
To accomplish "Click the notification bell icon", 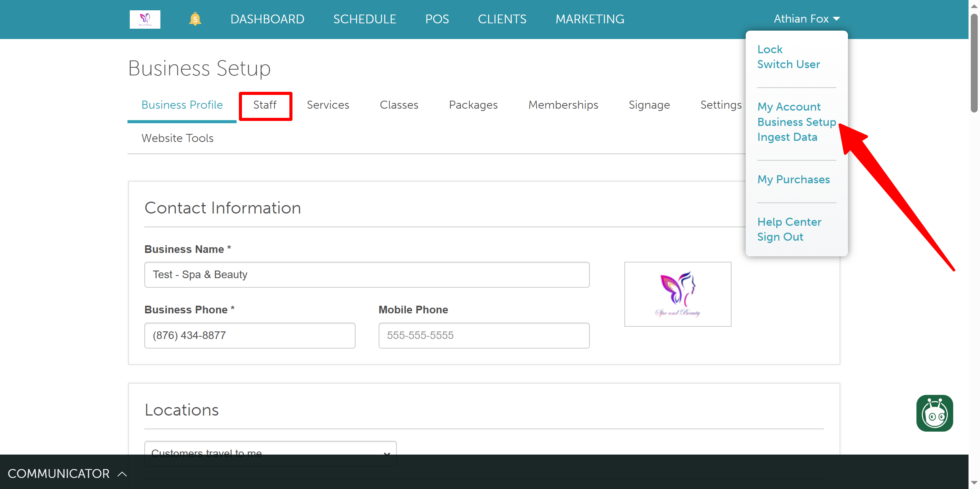I will 195,19.
